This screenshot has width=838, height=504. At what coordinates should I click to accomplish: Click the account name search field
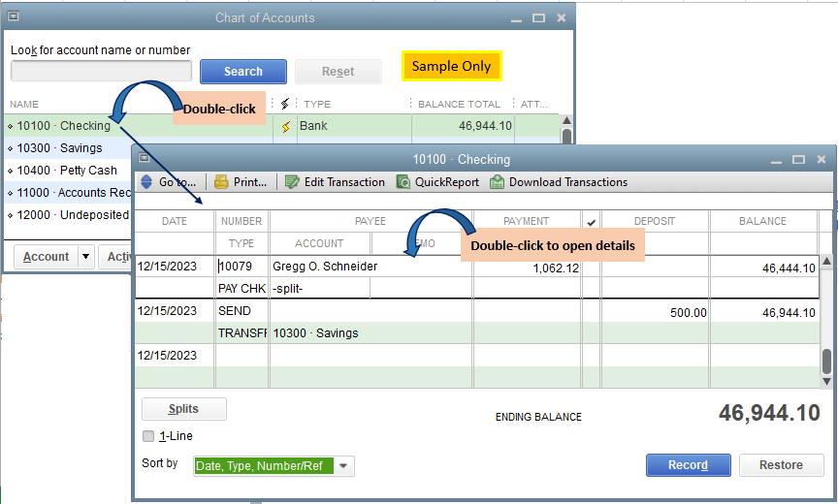click(x=101, y=71)
